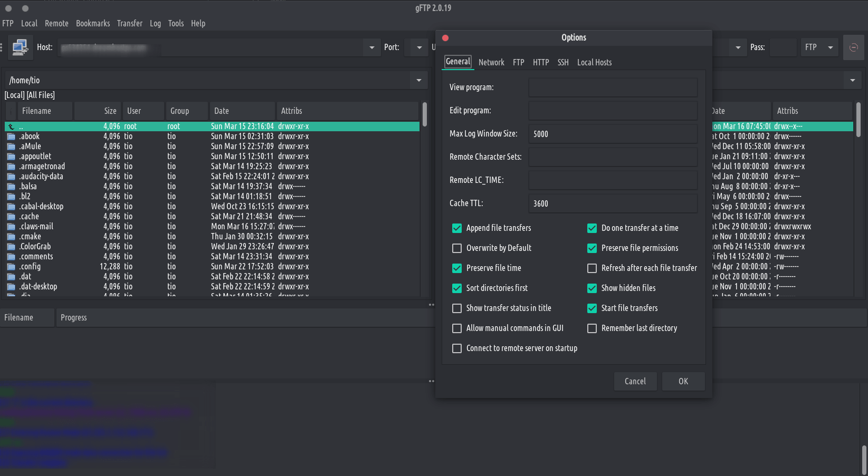
Task: Open the Bookmarks menu
Action: point(93,23)
